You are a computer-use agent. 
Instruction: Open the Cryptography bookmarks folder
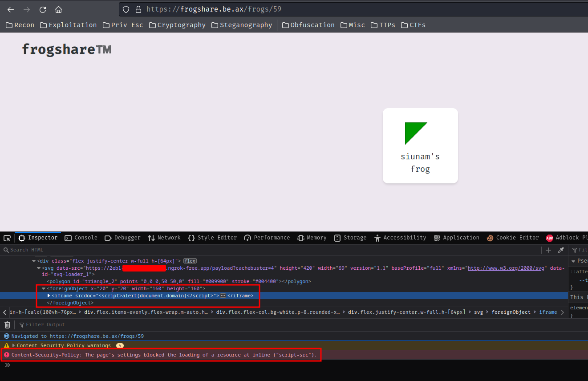click(177, 25)
